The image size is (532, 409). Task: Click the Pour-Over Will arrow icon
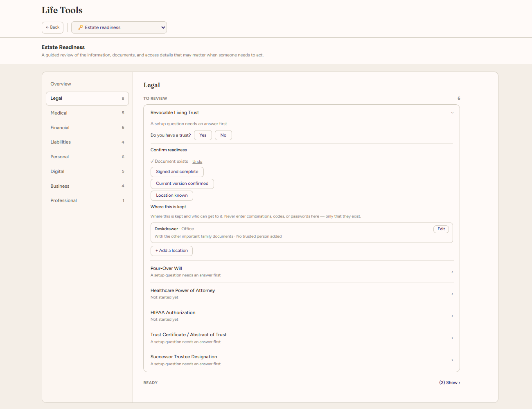(x=452, y=272)
